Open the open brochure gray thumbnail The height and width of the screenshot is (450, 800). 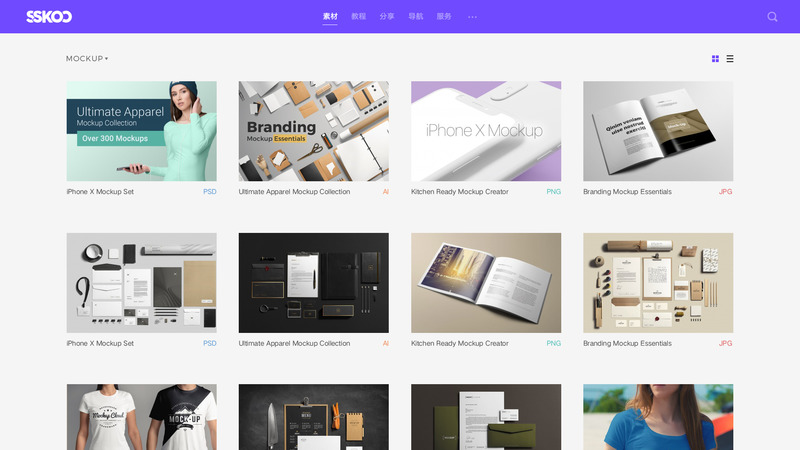(658, 131)
